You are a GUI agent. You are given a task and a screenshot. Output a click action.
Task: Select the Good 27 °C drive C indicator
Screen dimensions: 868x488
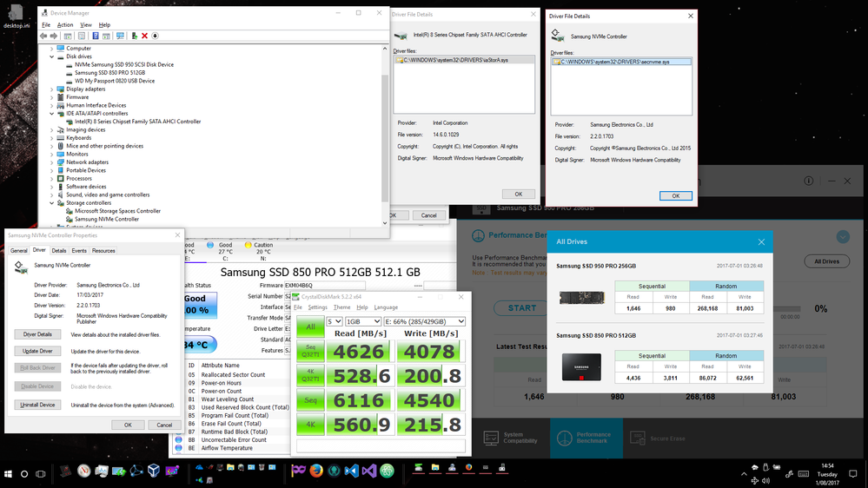224,251
